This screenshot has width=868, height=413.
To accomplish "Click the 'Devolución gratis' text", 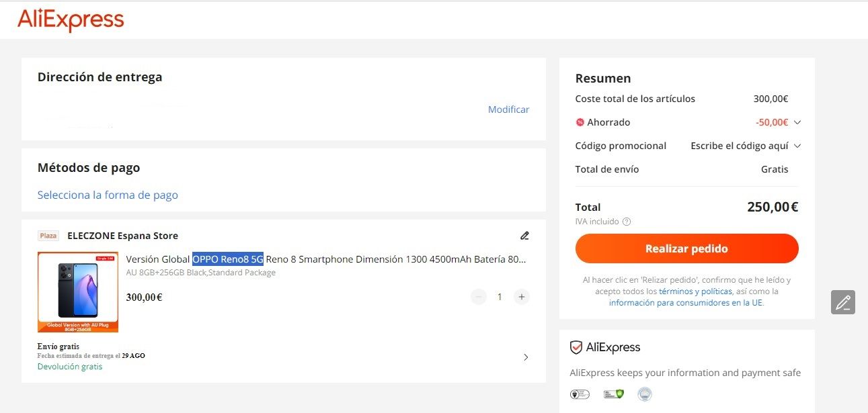I will point(70,367).
